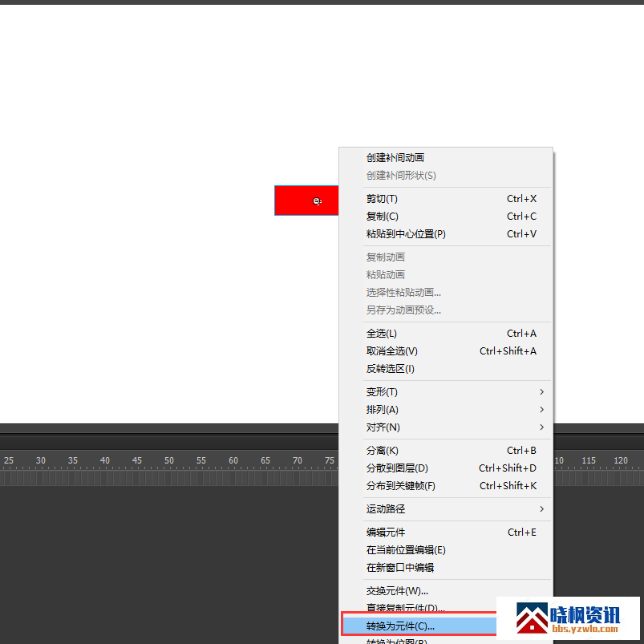
Task: Click 转换为元件(C)... menu entry
Action: [419, 626]
